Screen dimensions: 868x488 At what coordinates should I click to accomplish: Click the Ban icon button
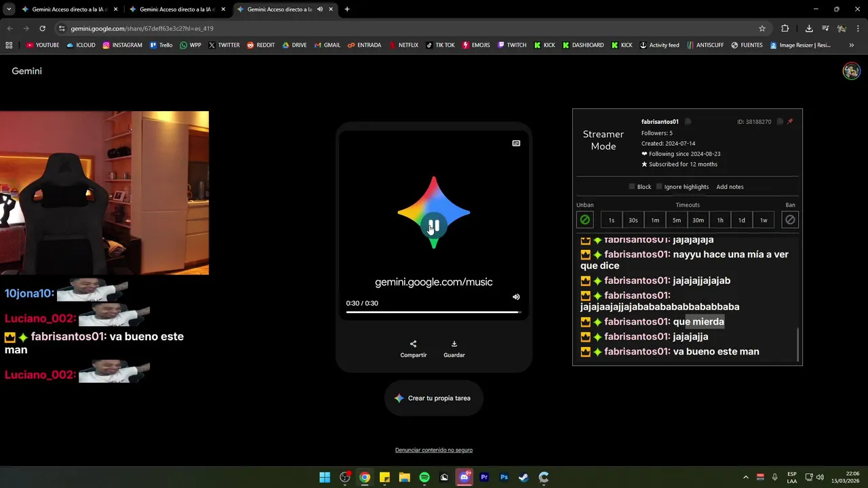(x=790, y=220)
